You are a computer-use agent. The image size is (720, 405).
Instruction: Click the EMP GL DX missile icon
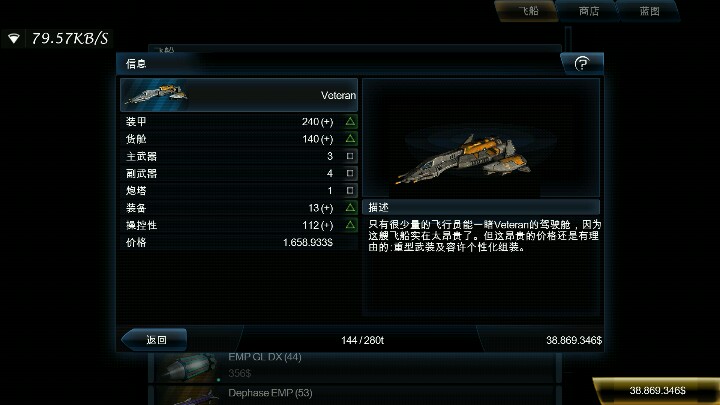(x=187, y=367)
